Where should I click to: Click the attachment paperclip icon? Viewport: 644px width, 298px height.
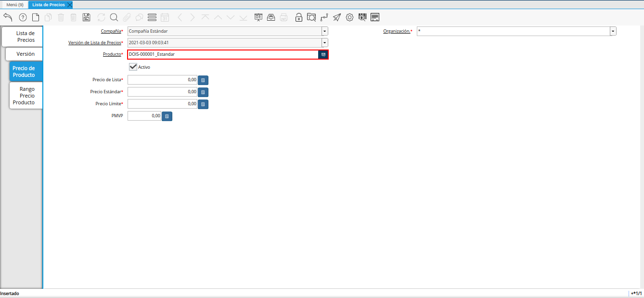click(x=127, y=17)
